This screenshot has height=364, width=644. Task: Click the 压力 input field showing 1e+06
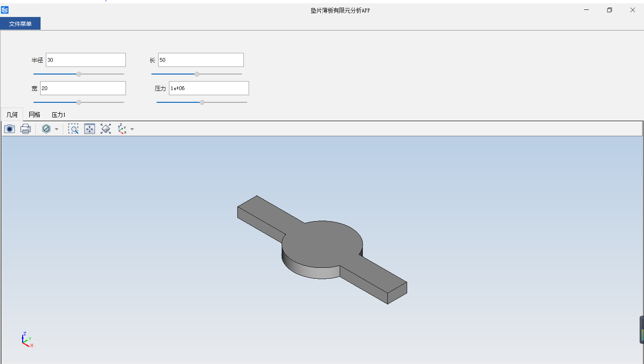pyautogui.click(x=209, y=88)
